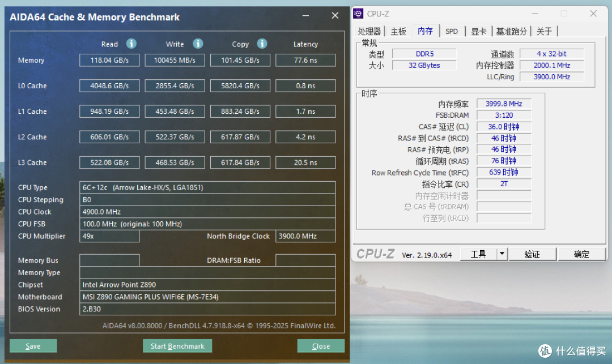612x364 pixels.
Task: Click the tRFC 639 时钟 value
Action: 504,172
